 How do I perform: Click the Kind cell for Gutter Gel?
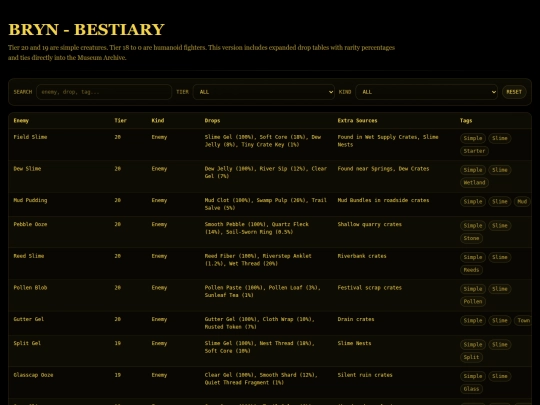point(159,319)
